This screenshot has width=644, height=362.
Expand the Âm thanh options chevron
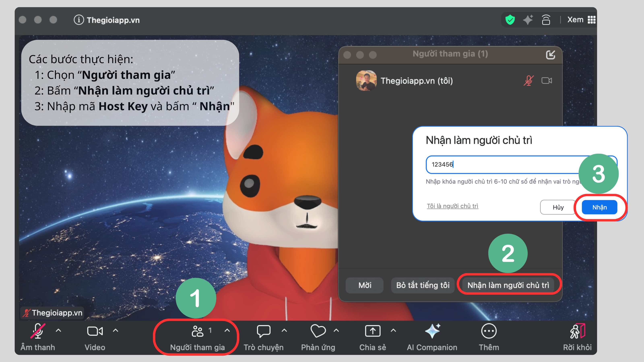pyautogui.click(x=59, y=330)
